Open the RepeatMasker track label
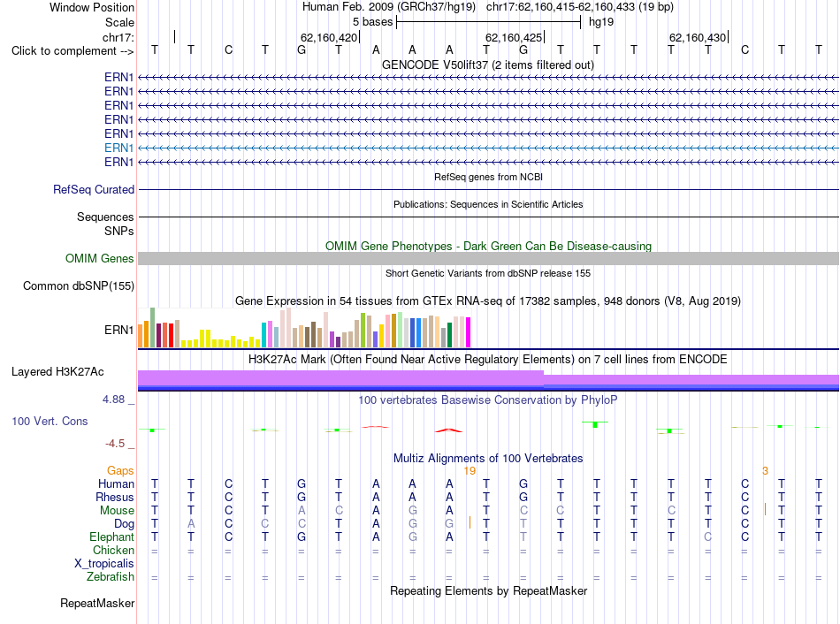This screenshot has height=624, width=840. tap(97, 603)
